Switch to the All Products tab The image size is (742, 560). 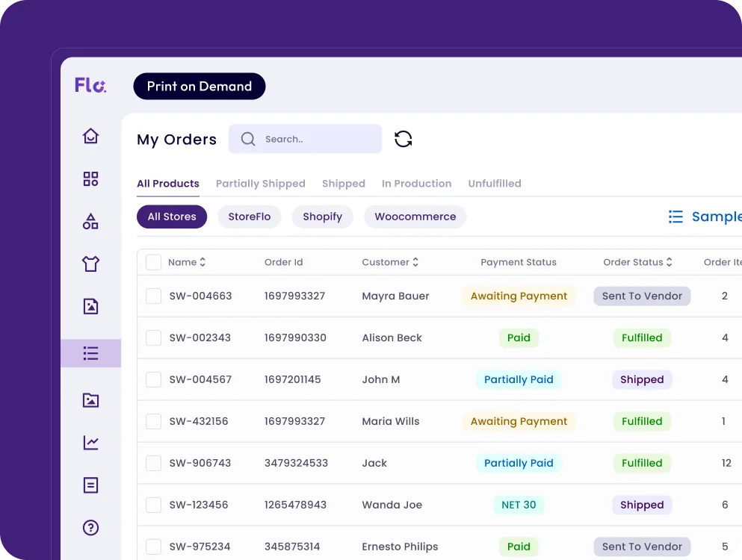(168, 184)
